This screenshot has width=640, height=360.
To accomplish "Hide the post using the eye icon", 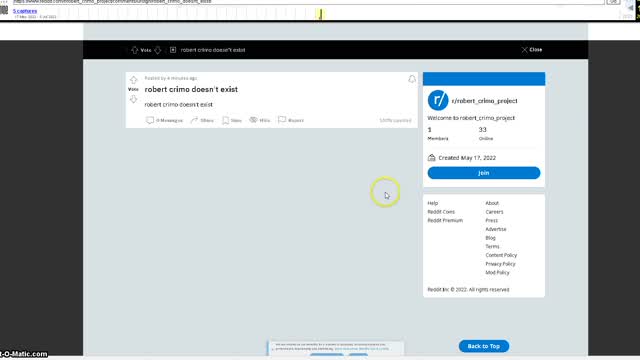I will [x=253, y=120].
